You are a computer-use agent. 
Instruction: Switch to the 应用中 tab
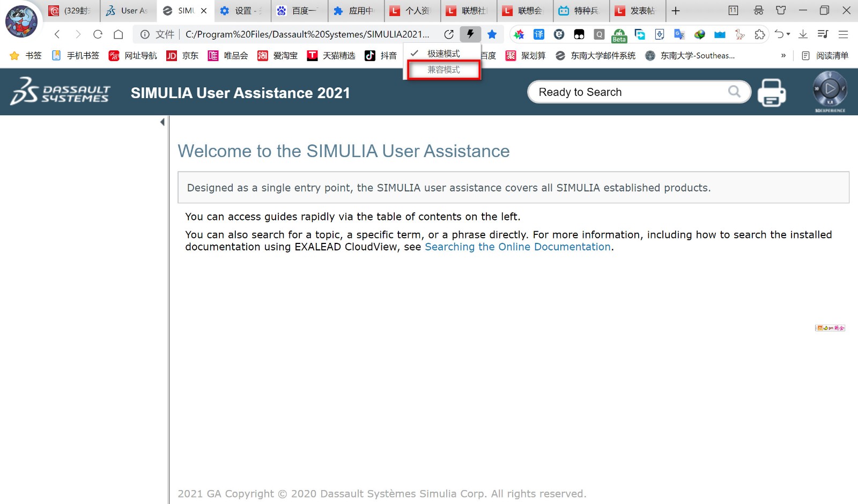tap(356, 11)
